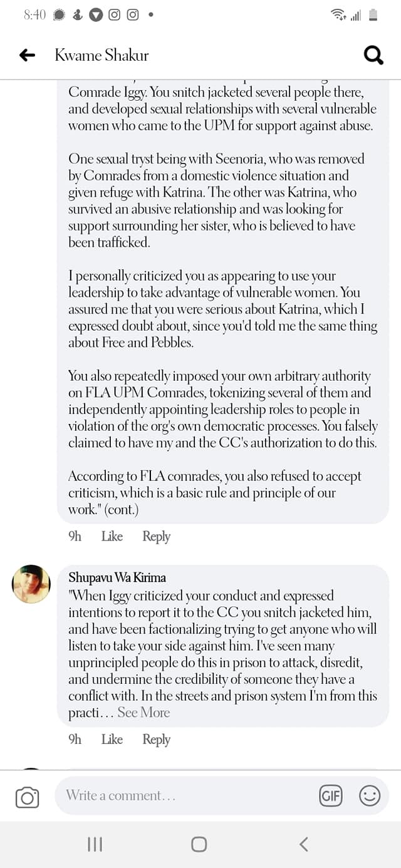Like Shupavu Wa Kirima's comment
The width and height of the screenshot is (401, 868).
click(112, 740)
